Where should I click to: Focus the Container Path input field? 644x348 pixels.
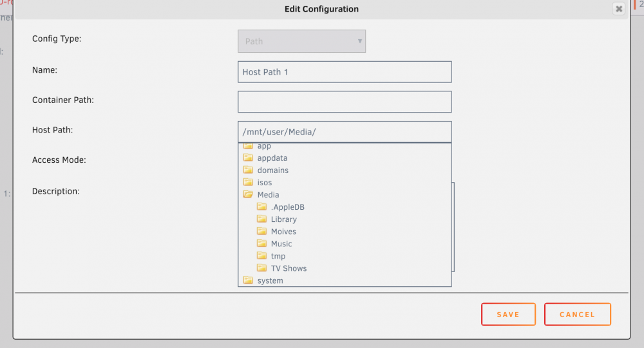(x=345, y=102)
